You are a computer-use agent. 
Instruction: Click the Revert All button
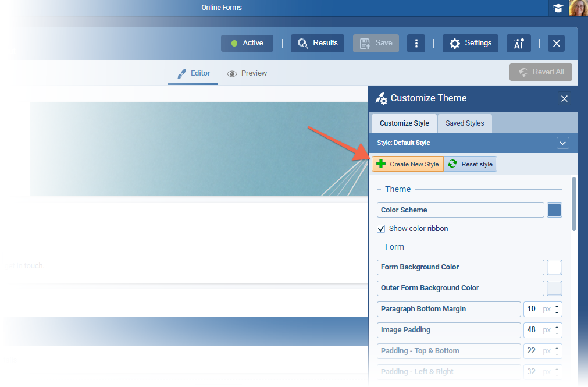541,72
